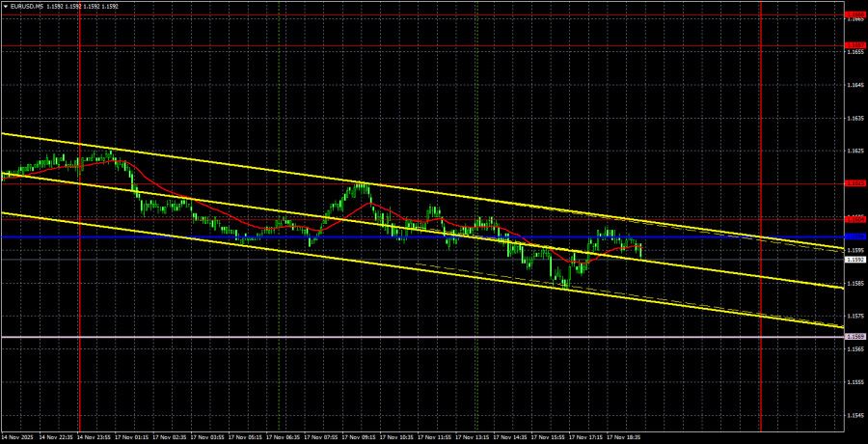Select the blue horizontal level line
This screenshot has width=868, height=444.
point(289,236)
